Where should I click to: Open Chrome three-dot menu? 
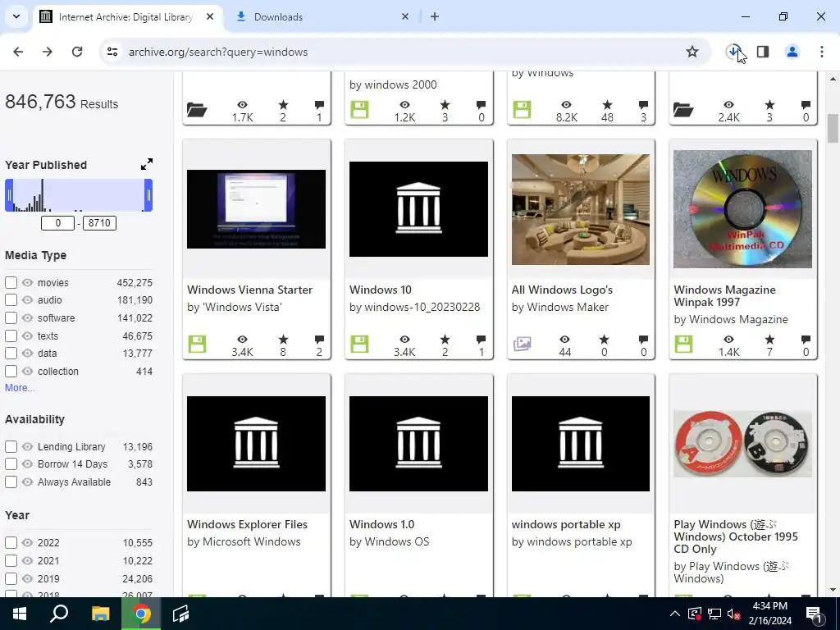[x=822, y=52]
